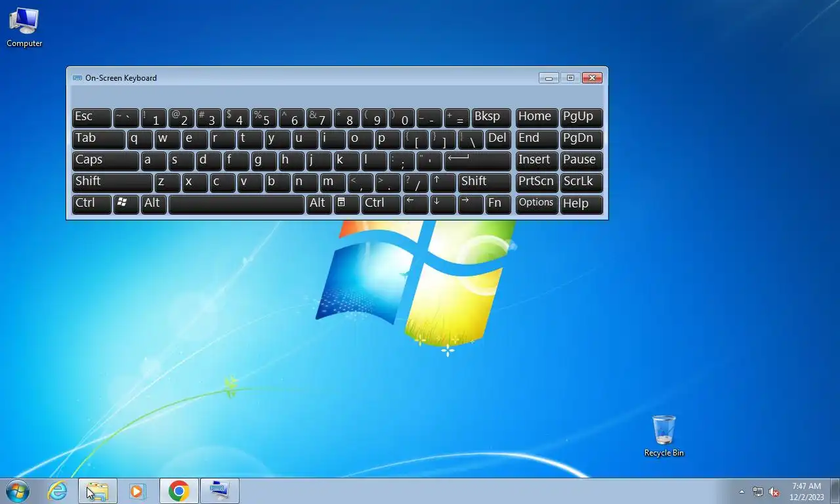The height and width of the screenshot is (504, 840).
Task: Click the clock showing 7:47 AM
Action: (x=807, y=492)
